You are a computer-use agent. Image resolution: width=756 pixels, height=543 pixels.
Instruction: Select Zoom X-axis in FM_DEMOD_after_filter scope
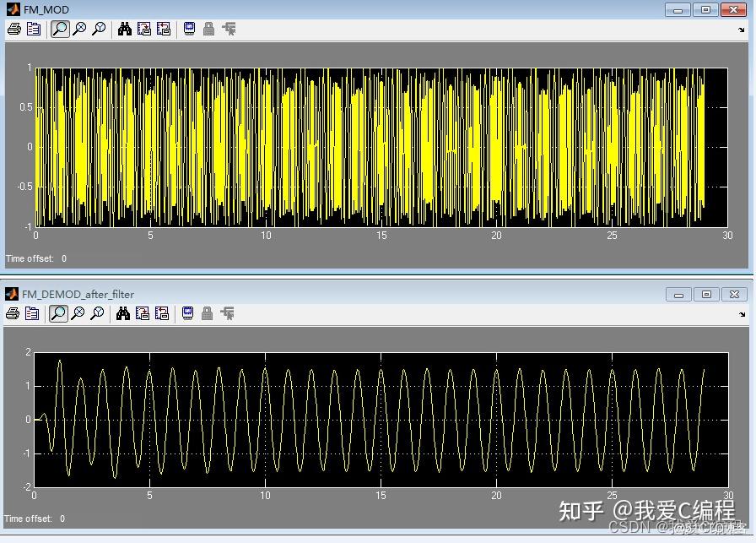(78, 314)
